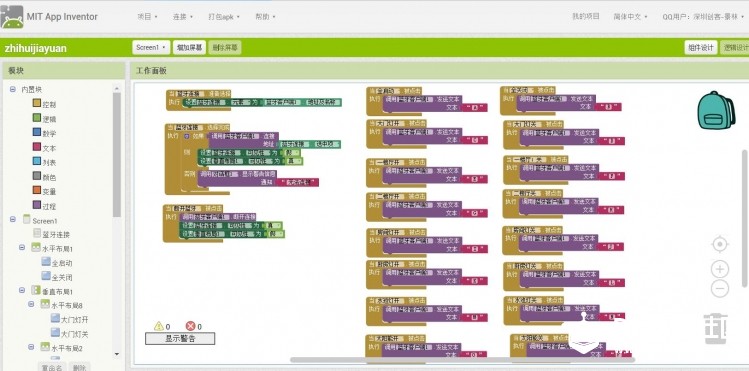The width and height of the screenshot is (749, 371).
Task: Select the Screen1 component icon in tree
Action: click(27, 220)
